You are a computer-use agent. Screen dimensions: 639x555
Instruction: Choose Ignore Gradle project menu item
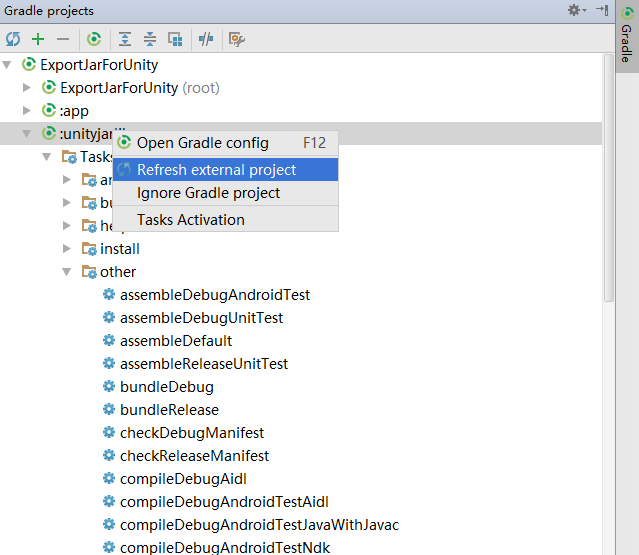coord(225,193)
